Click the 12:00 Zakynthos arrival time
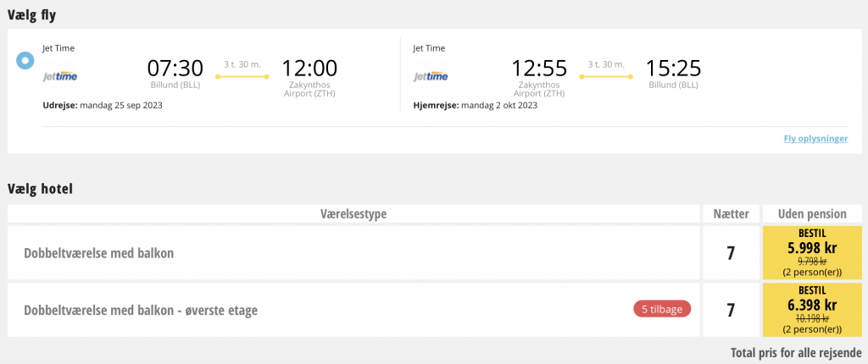The height and width of the screenshot is (364, 868). [309, 68]
